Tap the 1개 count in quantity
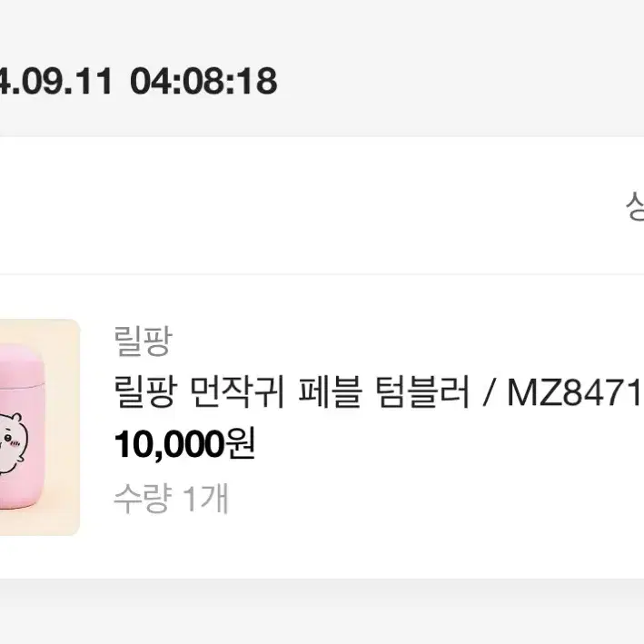The image size is (644, 644). (x=205, y=498)
